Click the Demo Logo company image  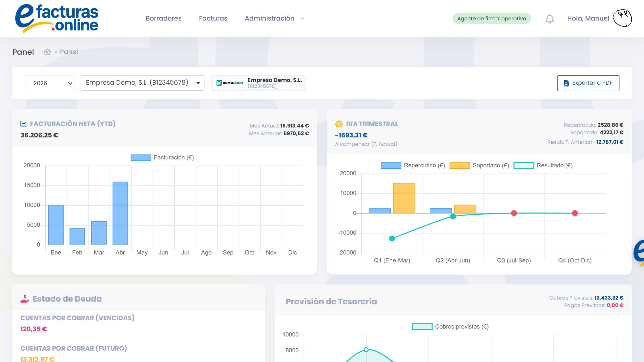tap(230, 83)
